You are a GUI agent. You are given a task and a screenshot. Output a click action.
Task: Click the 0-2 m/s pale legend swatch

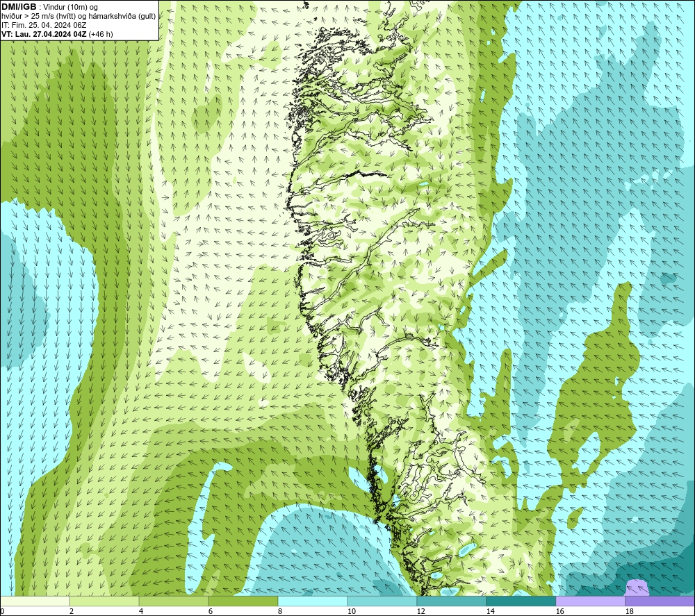point(35,601)
